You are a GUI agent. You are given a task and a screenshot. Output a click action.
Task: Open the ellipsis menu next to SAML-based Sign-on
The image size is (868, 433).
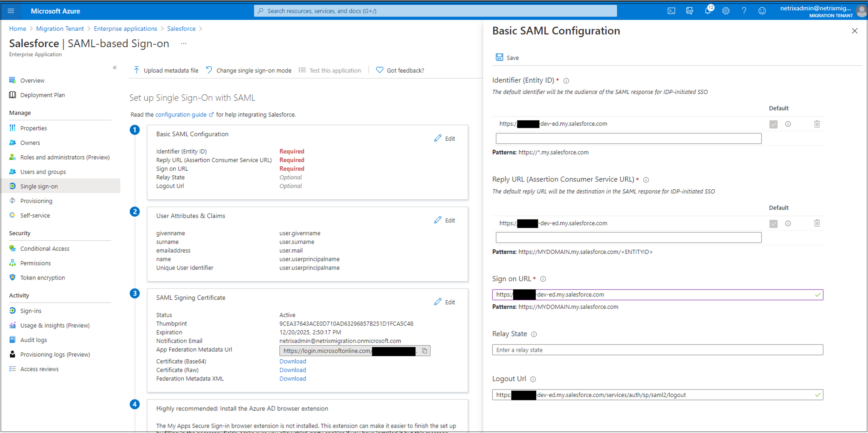click(184, 44)
